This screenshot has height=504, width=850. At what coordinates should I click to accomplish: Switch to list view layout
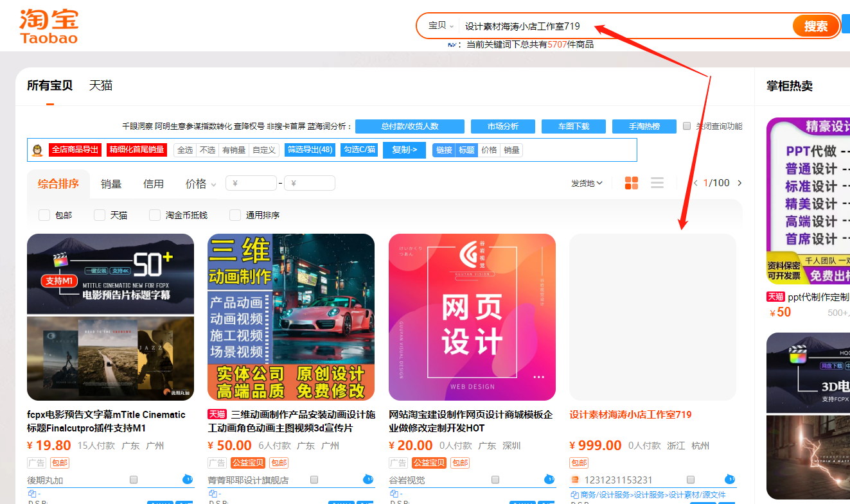pos(657,182)
